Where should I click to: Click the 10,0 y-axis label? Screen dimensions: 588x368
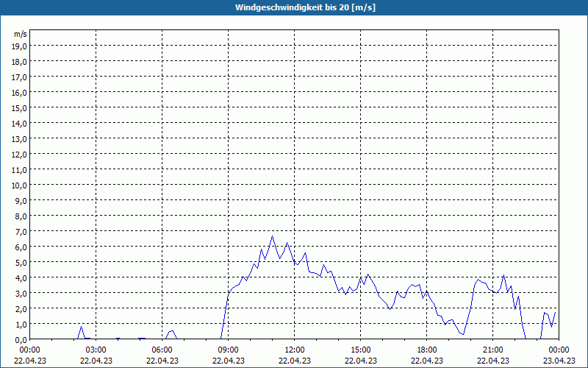[x=20, y=185]
